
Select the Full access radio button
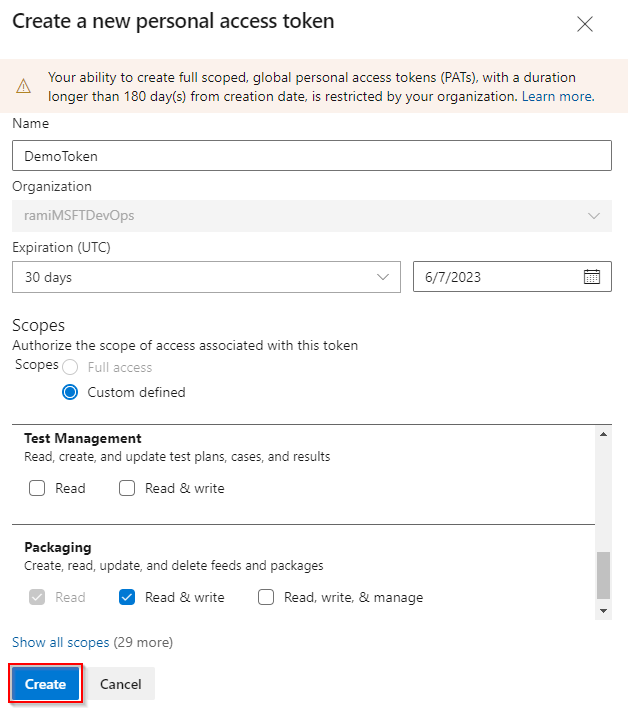pyautogui.click(x=70, y=367)
